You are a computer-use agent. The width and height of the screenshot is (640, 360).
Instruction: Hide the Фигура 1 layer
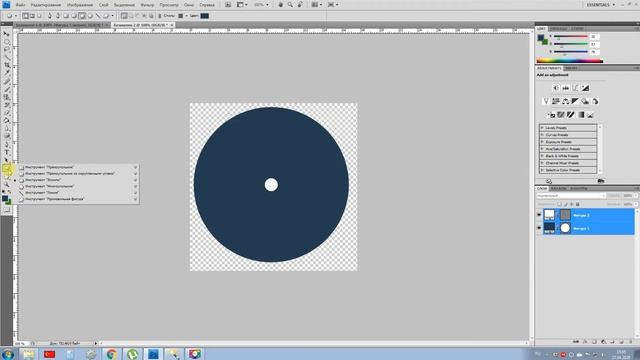(x=539, y=228)
